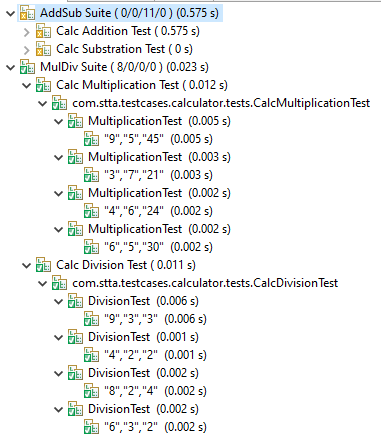
Task: Select the "4","6","24" (0.002 s) result text
Action: click(x=158, y=211)
